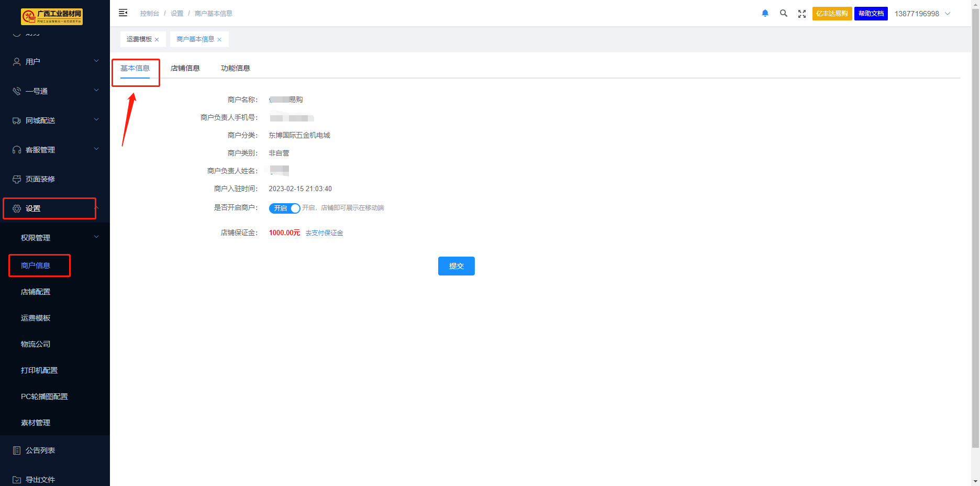
Task: Open the search magnifier icon
Action: pyautogui.click(x=783, y=14)
